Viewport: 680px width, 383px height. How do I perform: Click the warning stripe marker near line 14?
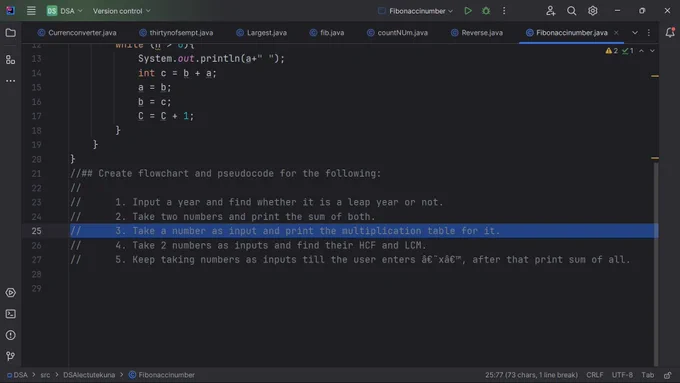655,76
